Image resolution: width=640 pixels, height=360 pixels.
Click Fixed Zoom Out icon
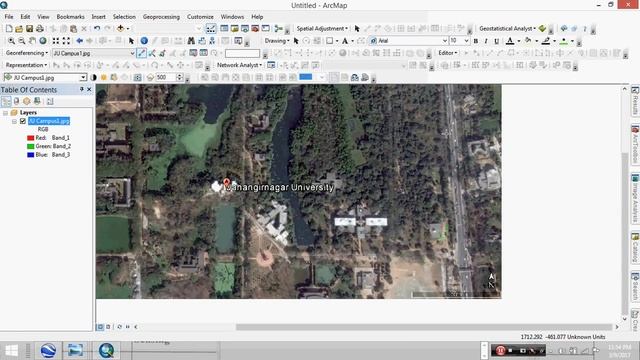pos(66,41)
